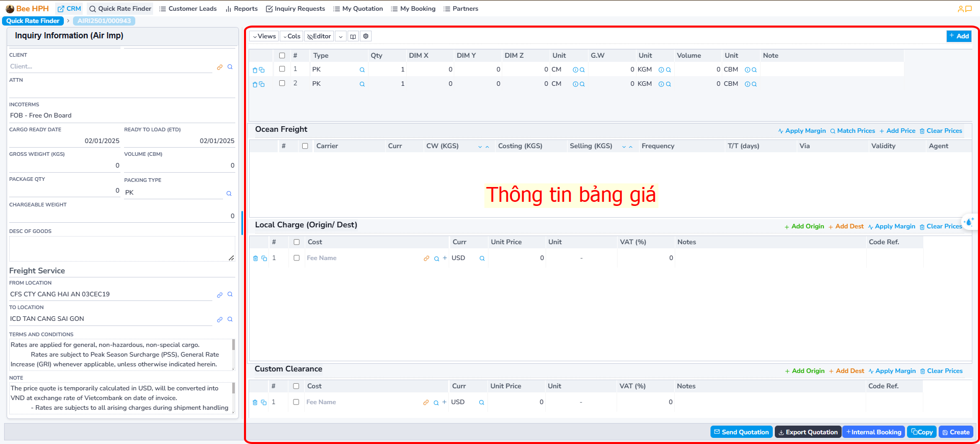
Task: Click link icon next to From Location
Action: pos(219,295)
